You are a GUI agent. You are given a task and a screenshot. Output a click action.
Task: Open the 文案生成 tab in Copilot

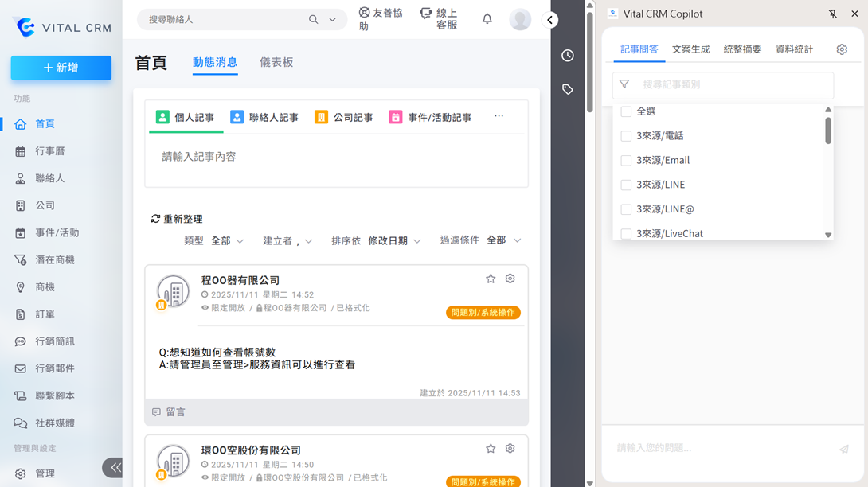690,49
